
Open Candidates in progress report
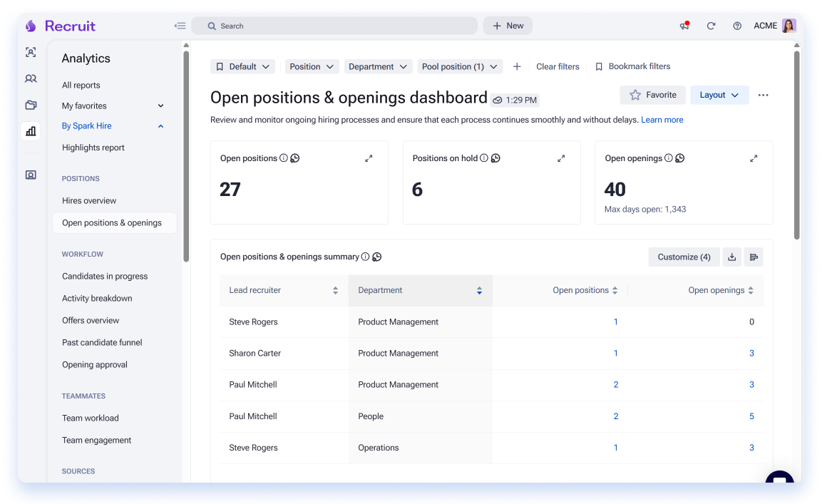point(105,276)
